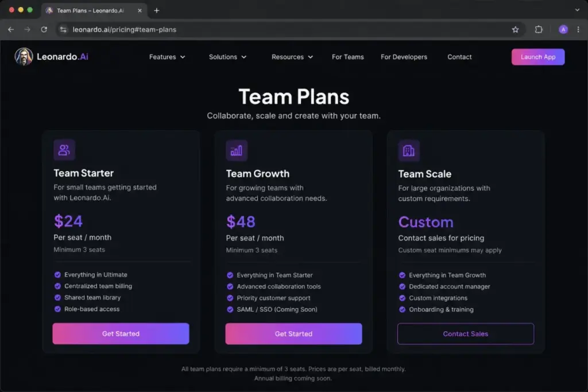Click the Team Growth bar chart icon
This screenshot has height=392, width=588.
[x=236, y=150]
